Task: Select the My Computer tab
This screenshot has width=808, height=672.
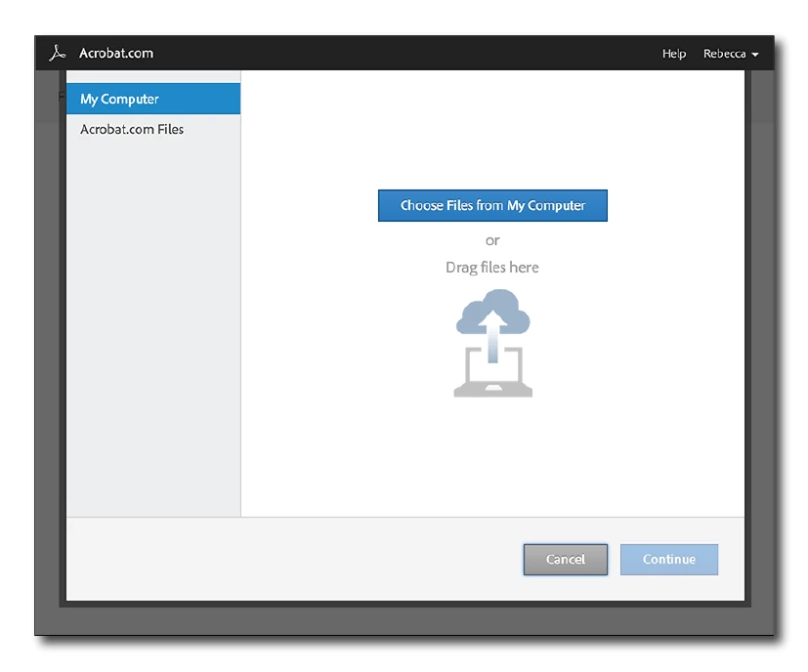Action: click(153, 99)
